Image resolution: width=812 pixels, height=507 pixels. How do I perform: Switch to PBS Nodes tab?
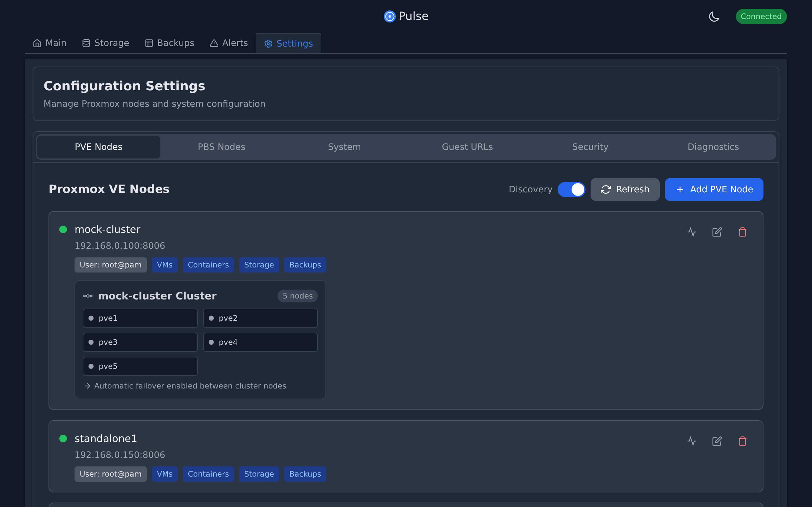[221, 147]
